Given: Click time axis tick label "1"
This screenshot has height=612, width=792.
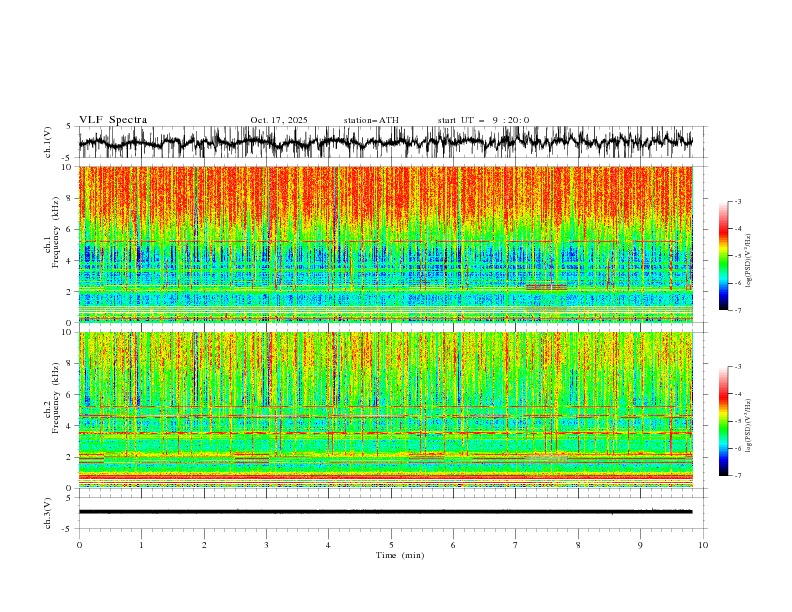Looking at the screenshot, I should coord(141,545).
